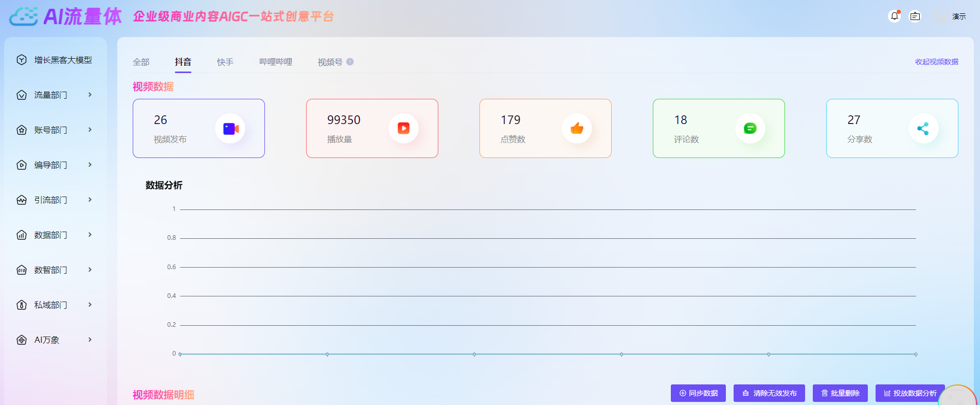The height and width of the screenshot is (405, 980).
Task: Click the last data point on chart line
Action: [x=916, y=354]
